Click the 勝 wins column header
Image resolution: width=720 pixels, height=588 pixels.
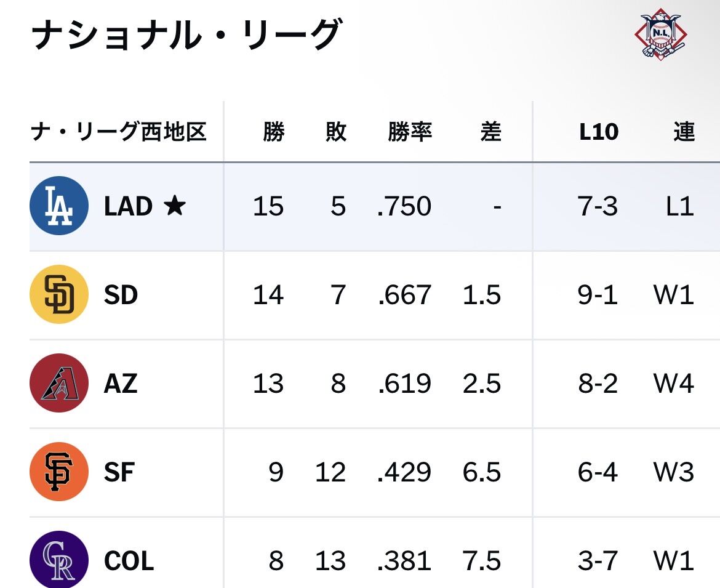pyautogui.click(x=274, y=131)
